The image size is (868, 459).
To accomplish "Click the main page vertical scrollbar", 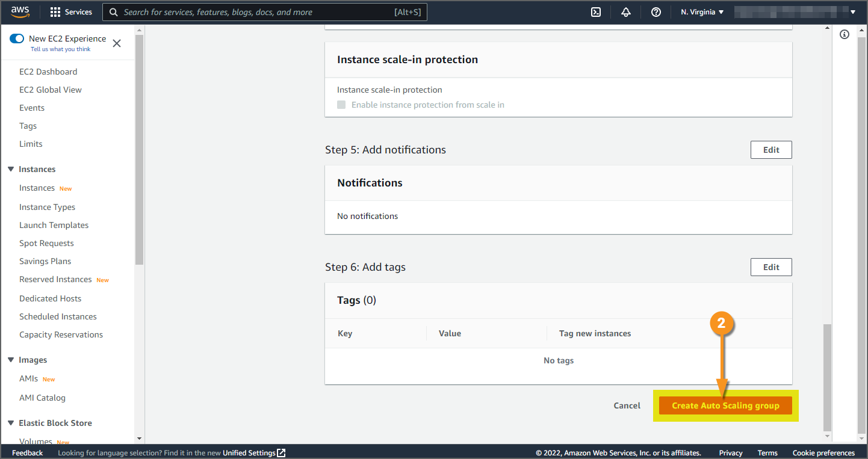I will tap(827, 377).
